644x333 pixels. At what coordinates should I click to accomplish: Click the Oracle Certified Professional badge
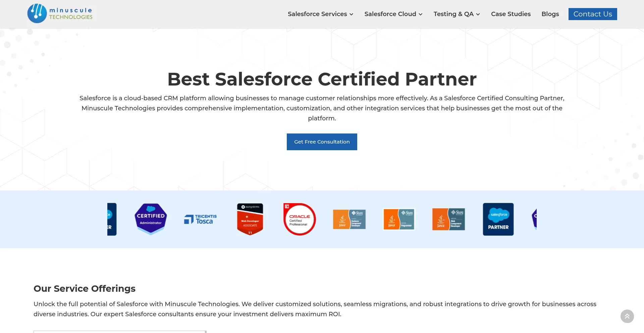click(x=300, y=219)
